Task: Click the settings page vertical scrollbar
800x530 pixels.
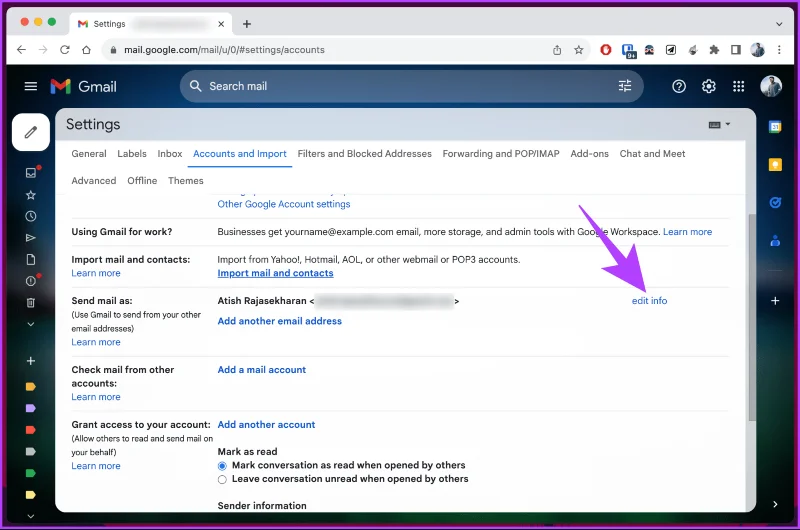Action: coord(751,317)
